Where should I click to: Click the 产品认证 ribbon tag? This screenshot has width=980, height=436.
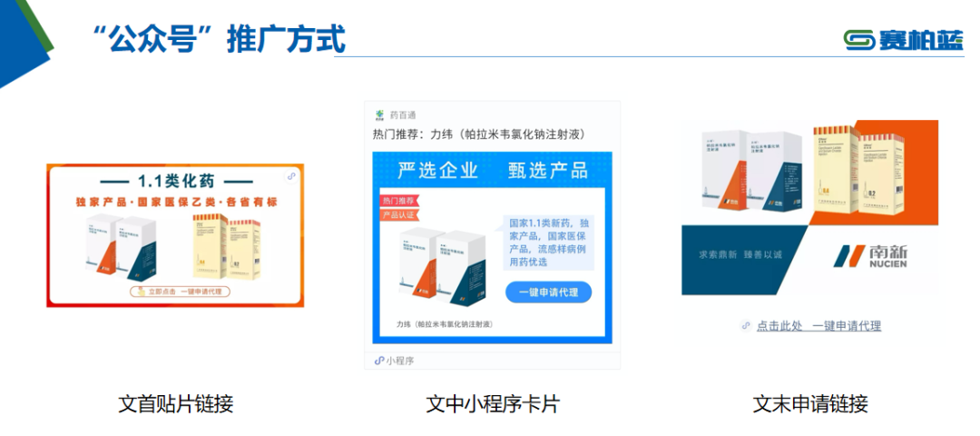tap(398, 215)
